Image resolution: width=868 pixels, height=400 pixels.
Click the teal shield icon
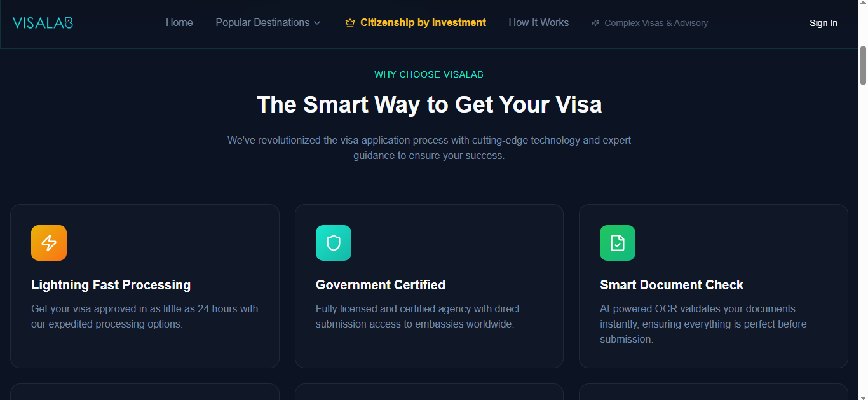[x=334, y=243]
